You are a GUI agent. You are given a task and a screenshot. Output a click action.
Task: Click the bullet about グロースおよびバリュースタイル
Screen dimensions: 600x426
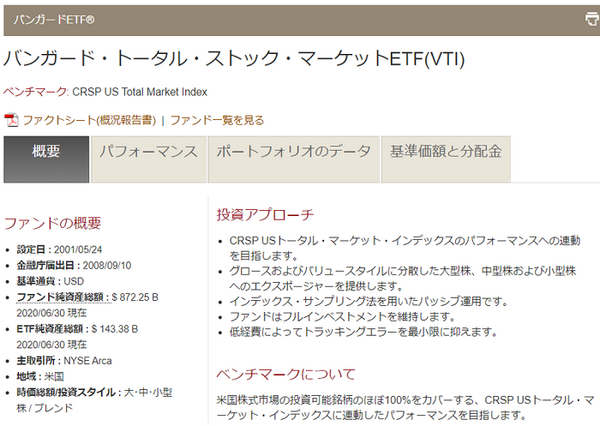coord(403,278)
